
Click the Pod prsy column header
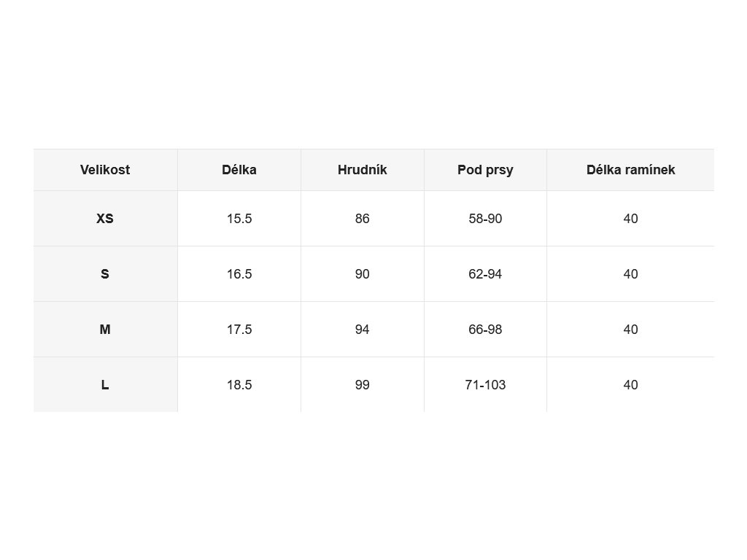485,170
